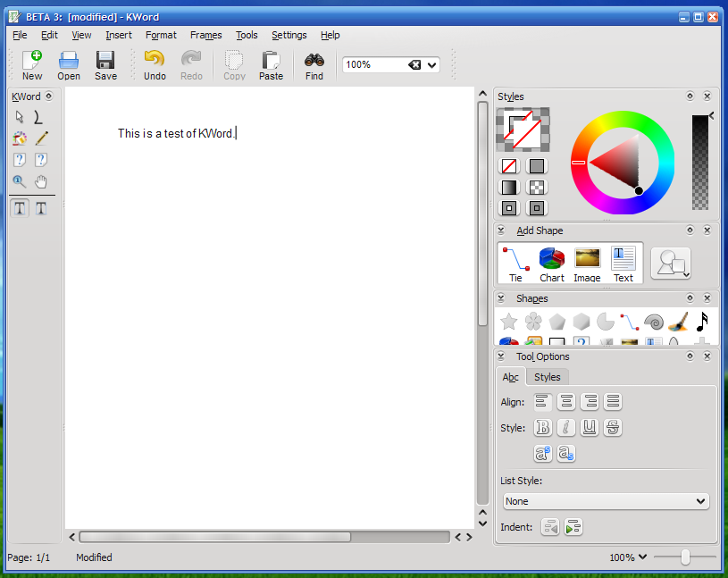Screen dimensions: 728x578
Task: Undo the last action
Action: 155,65
